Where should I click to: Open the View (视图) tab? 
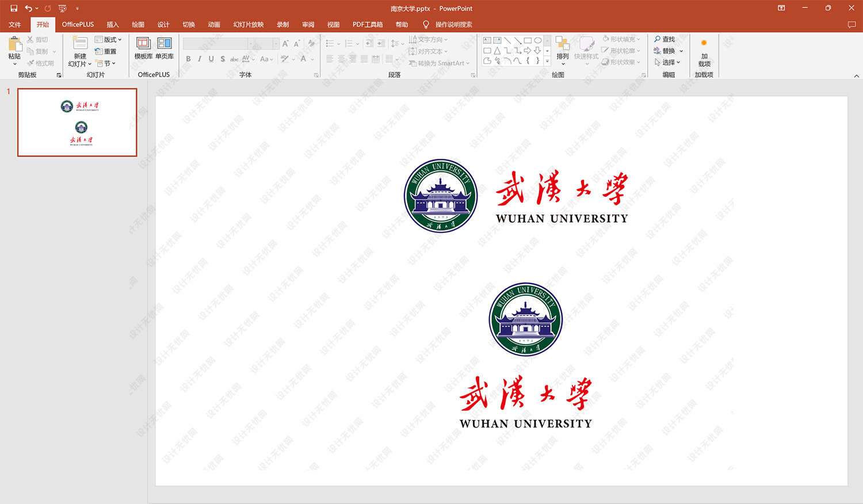pyautogui.click(x=333, y=25)
